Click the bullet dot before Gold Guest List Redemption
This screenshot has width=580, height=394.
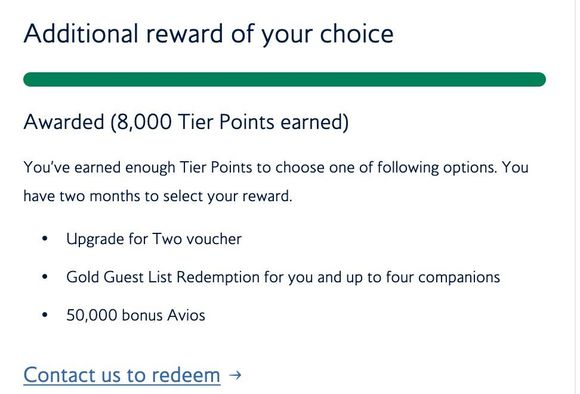point(45,277)
